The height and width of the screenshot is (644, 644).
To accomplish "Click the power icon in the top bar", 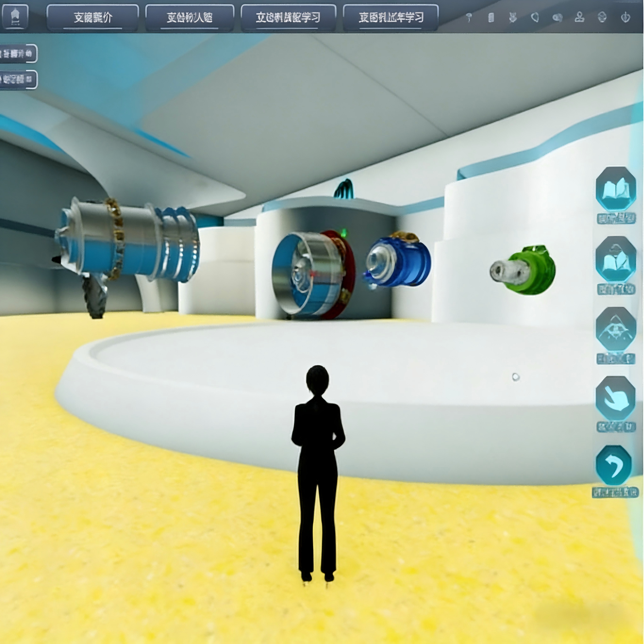I will tap(625, 17).
